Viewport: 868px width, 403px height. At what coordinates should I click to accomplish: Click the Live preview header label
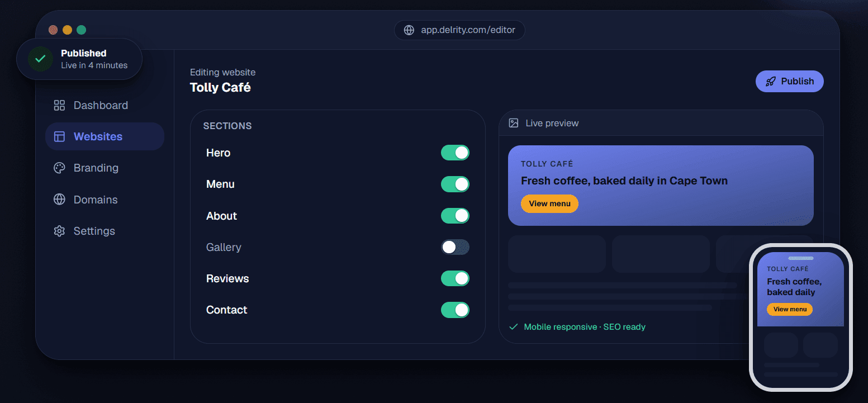[552, 123]
